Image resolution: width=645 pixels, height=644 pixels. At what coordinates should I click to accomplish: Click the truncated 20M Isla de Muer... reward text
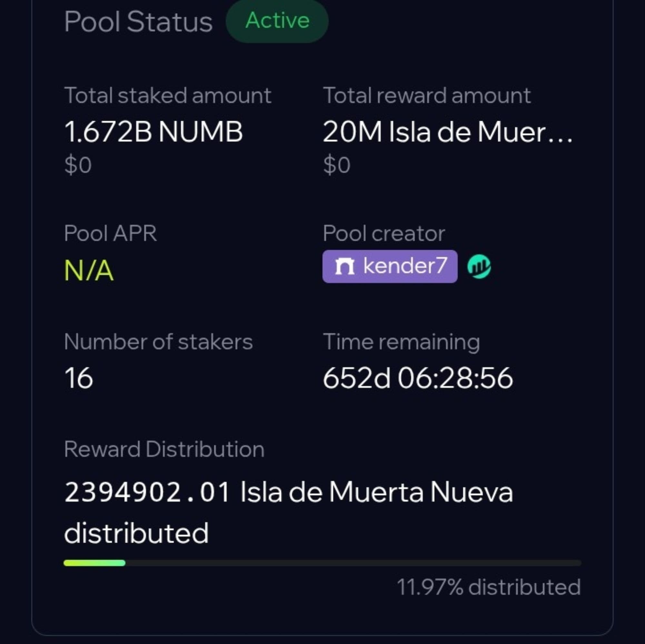pyautogui.click(x=447, y=132)
